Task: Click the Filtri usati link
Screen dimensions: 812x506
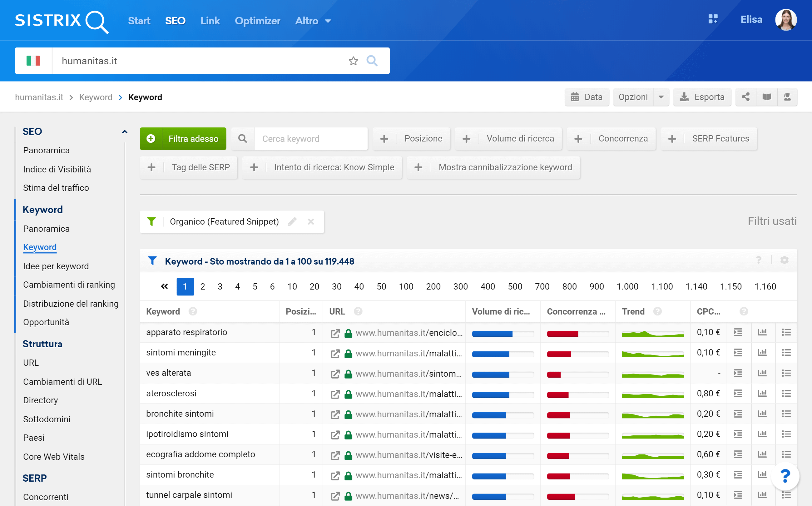Action: click(x=772, y=221)
